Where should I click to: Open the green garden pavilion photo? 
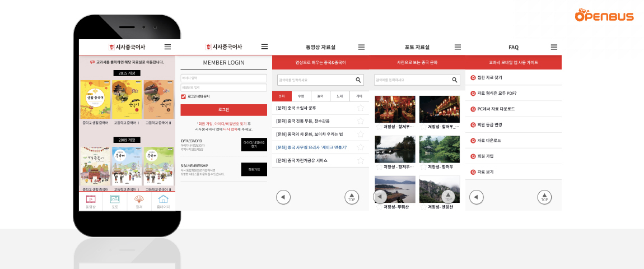(x=440, y=149)
